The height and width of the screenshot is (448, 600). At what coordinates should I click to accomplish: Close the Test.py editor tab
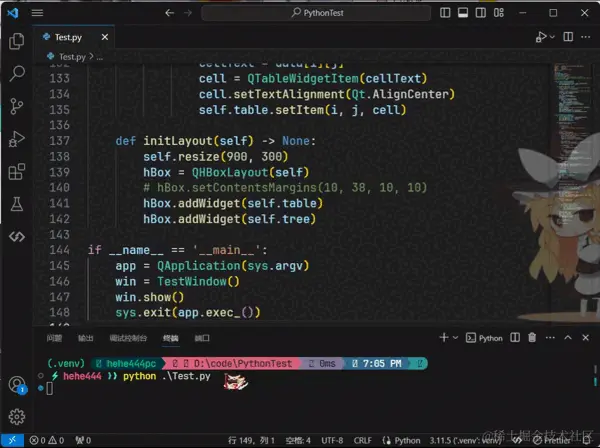point(105,37)
